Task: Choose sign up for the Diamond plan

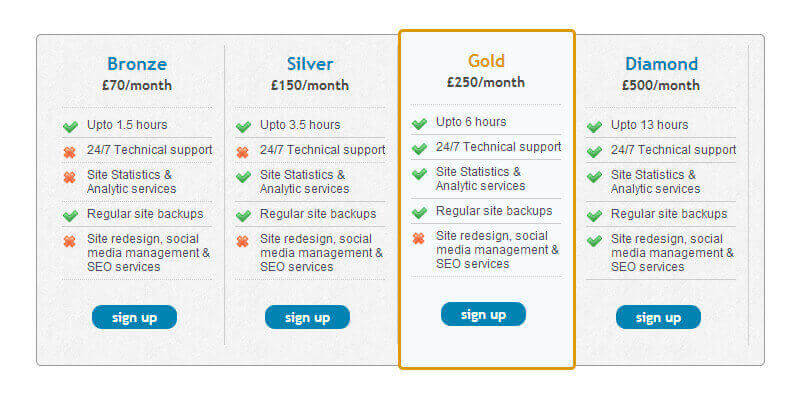Action: (658, 317)
